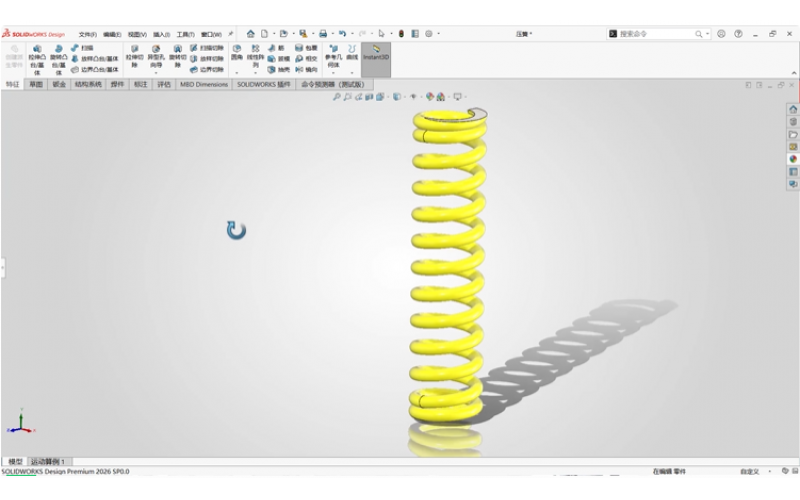Viewport: 800px width, 500px height.
Task: Open the 视图(V) menu
Action: pyautogui.click(x=137, y=34)
